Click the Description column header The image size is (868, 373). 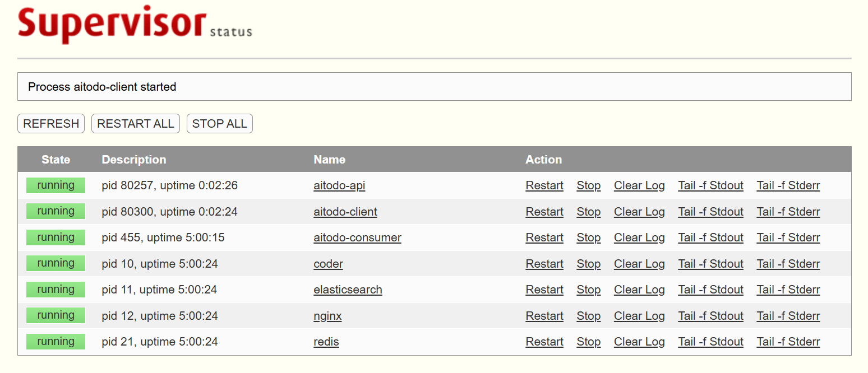[x=134, y=160]
